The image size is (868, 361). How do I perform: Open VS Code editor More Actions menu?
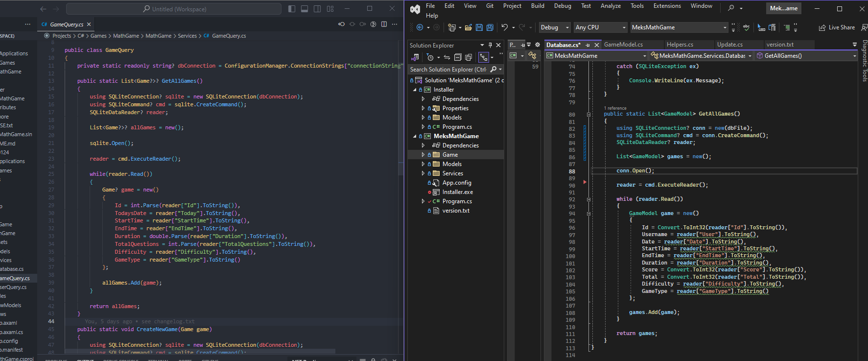[395, 24]
